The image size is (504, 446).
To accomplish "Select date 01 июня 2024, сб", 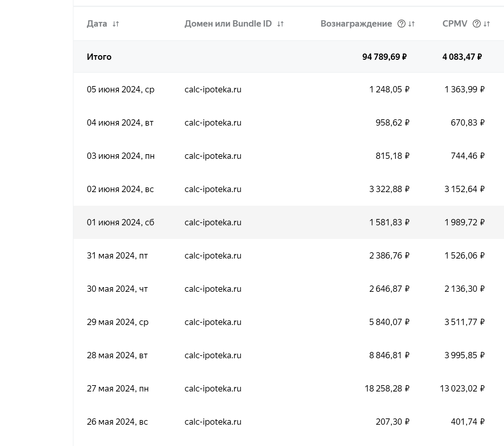I will 121,222.
